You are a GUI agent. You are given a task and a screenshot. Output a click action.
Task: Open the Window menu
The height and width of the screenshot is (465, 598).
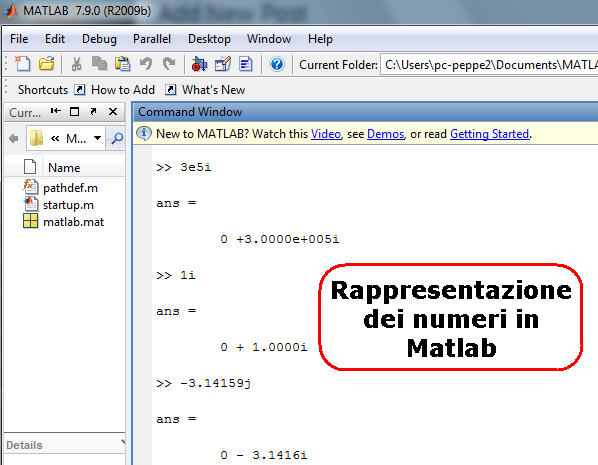click(269, 39)
